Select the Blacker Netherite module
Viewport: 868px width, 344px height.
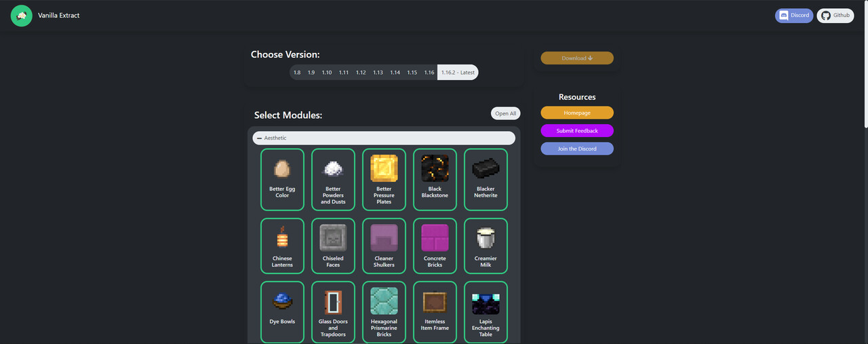point(486,180)
